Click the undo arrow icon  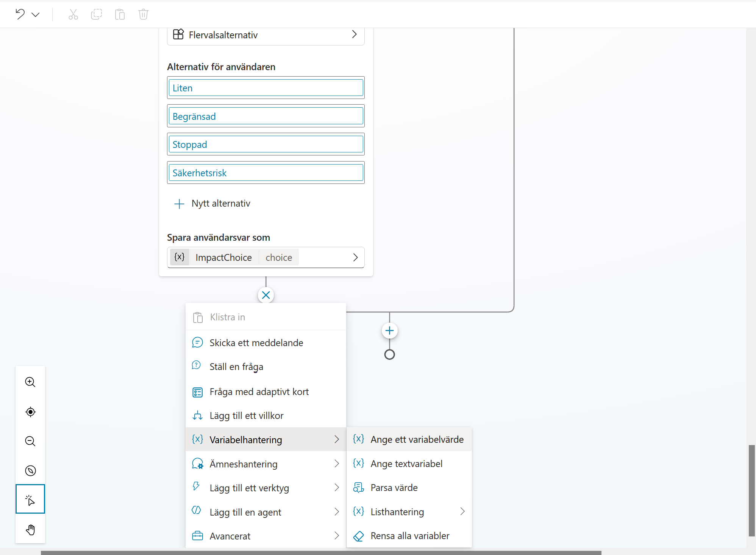pos(20,14)
